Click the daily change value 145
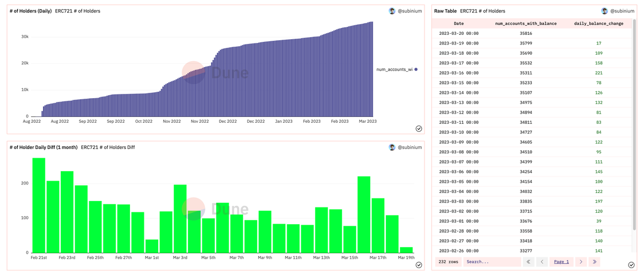The width and height of the screenshot is (644, 274). [599, 172]
